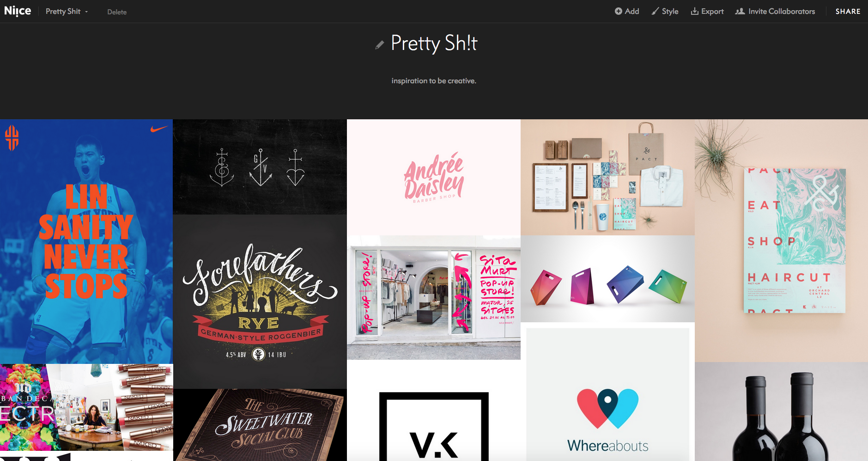
Task: Click the Export download icon
Action: pyautogui.click(x=694, y=11)
